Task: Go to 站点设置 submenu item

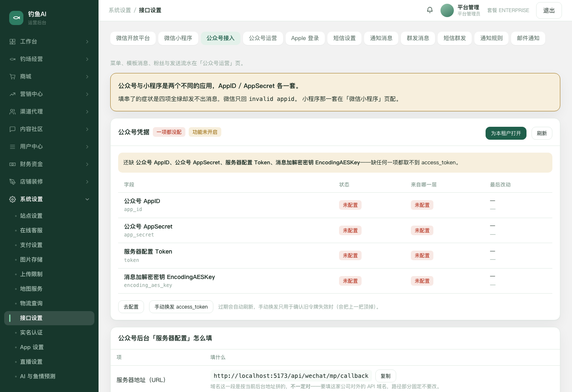Action: (49, 216)
